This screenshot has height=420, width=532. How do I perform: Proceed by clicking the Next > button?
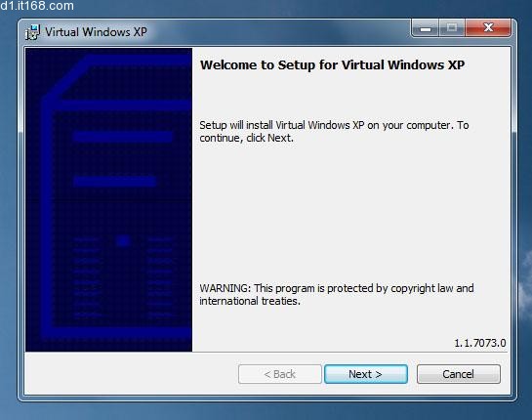pyautogui.click(x=366, y=374)
